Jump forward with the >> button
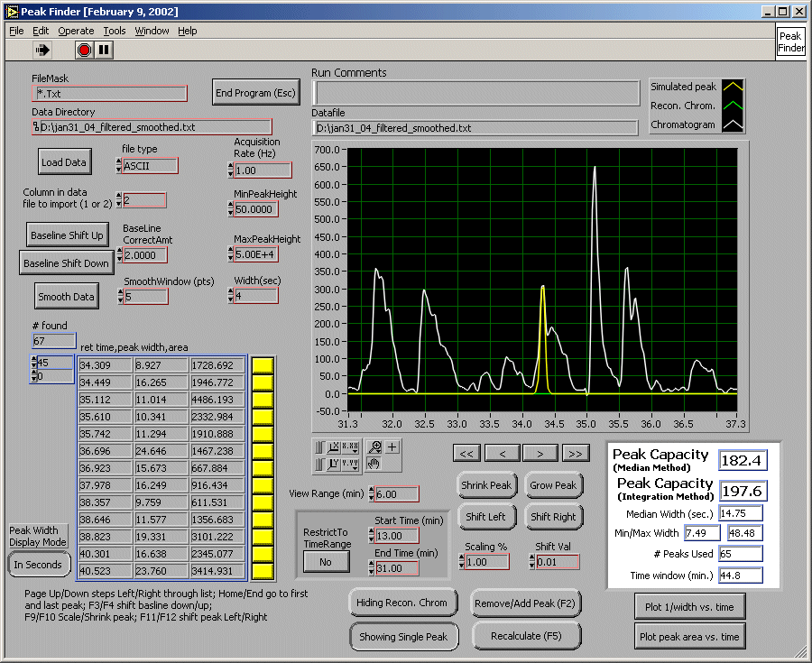 (x=576, y=454)
